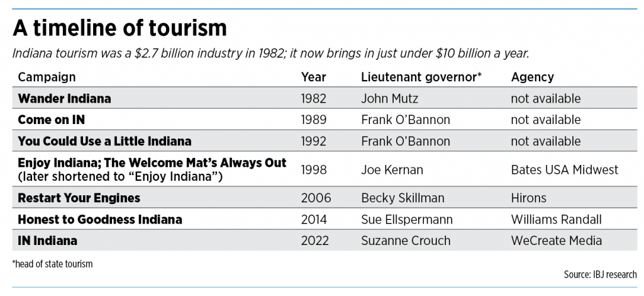Screen dimensions: 644x296
Task: Select the Lieutenant governor column header
Action: 421,77
